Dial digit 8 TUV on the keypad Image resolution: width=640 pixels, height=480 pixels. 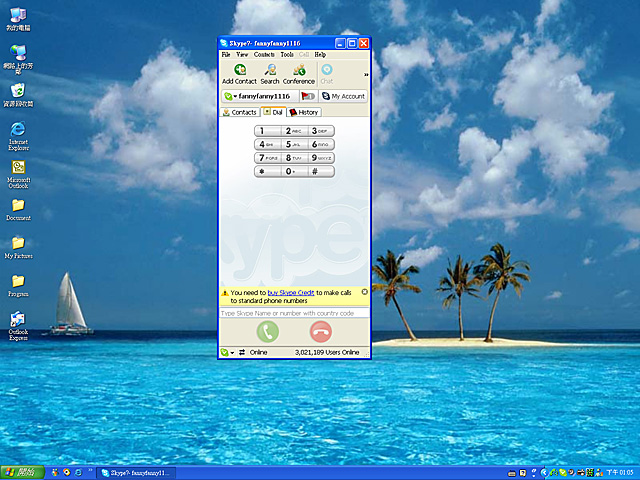click(295, 158)
